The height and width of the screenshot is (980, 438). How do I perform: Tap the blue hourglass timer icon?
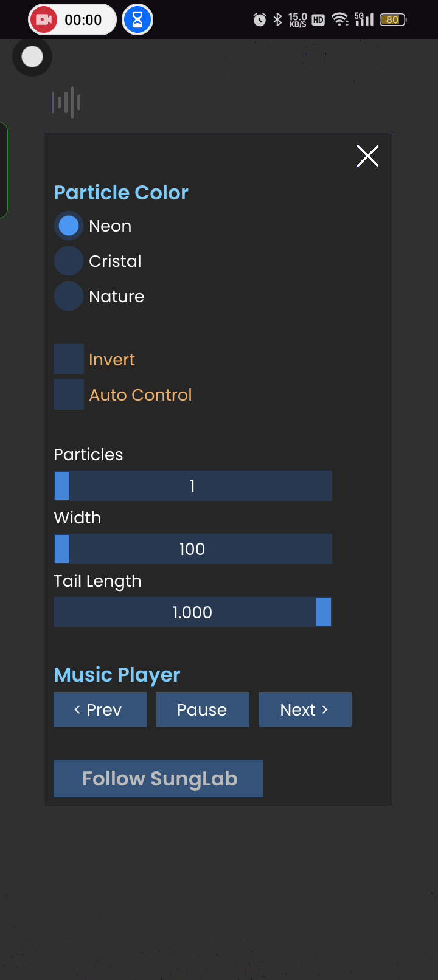click(137, 20)
